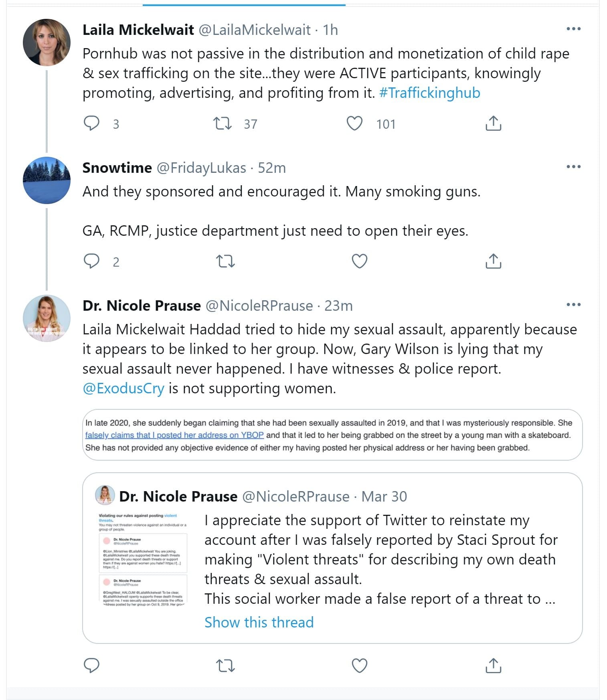Open more menu on Snowtime's tweet
The height and width of the screenshot is (700, 607).
pos(573,167)
